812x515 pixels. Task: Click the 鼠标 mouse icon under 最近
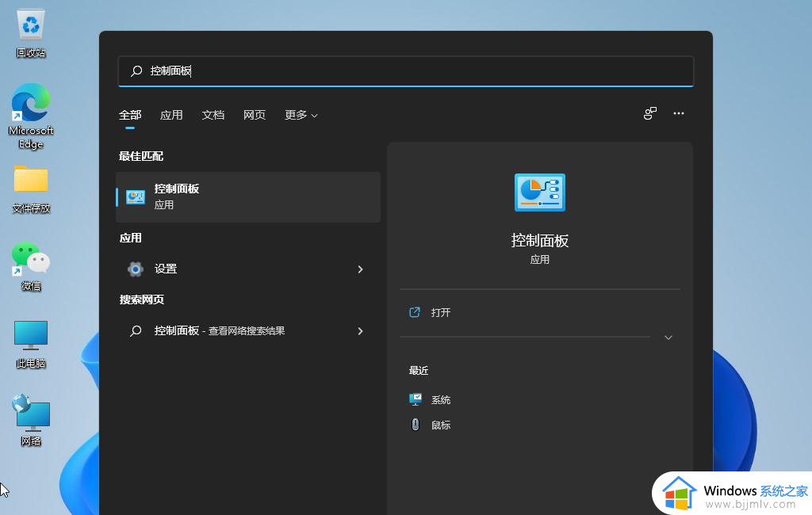pos(416,425)
